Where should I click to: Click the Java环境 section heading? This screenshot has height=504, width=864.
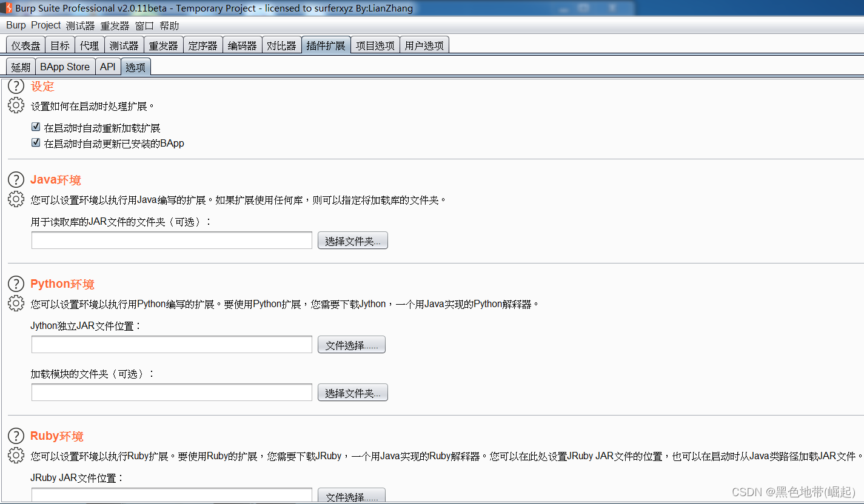[x=56, y=180]
